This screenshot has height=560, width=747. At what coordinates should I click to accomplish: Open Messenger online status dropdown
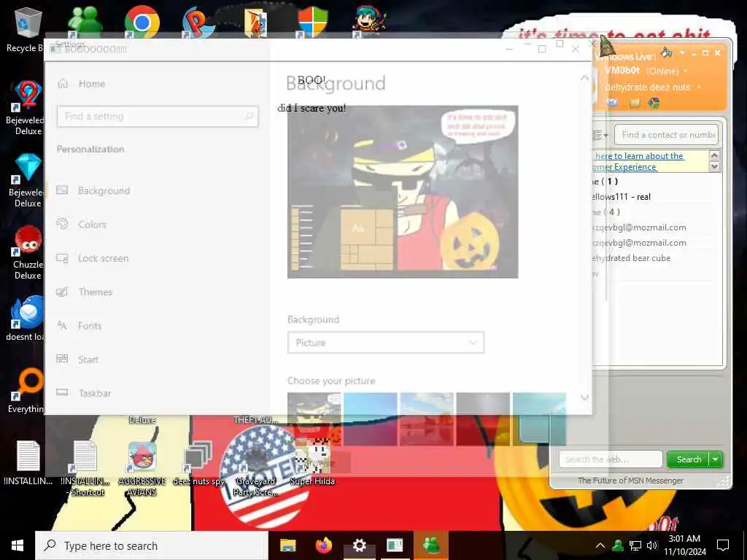[x=686, y=71]
